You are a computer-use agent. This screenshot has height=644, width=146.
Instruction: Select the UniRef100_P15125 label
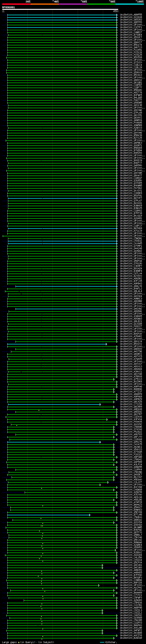(x=131, y=55)
